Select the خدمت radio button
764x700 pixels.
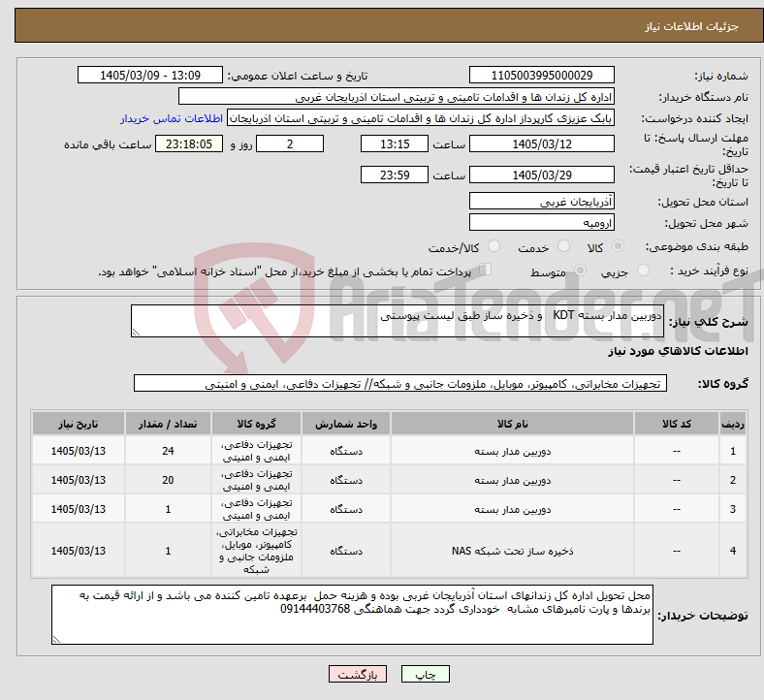pyautogui.click(x=563, y=246)
